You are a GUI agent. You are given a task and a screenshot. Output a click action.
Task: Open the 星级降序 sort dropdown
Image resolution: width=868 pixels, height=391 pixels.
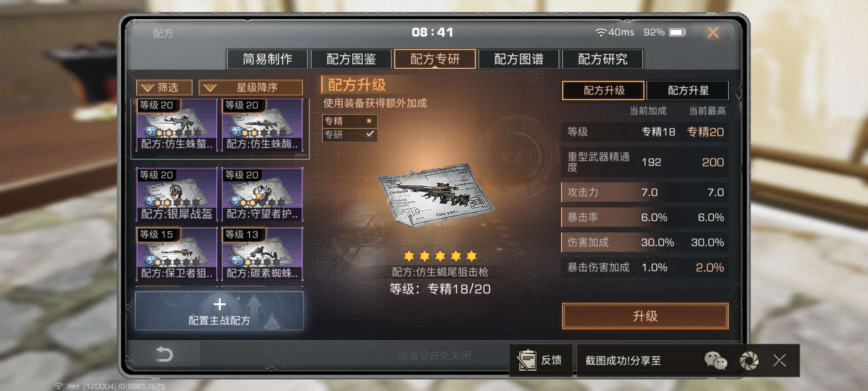tap(251, 88)
